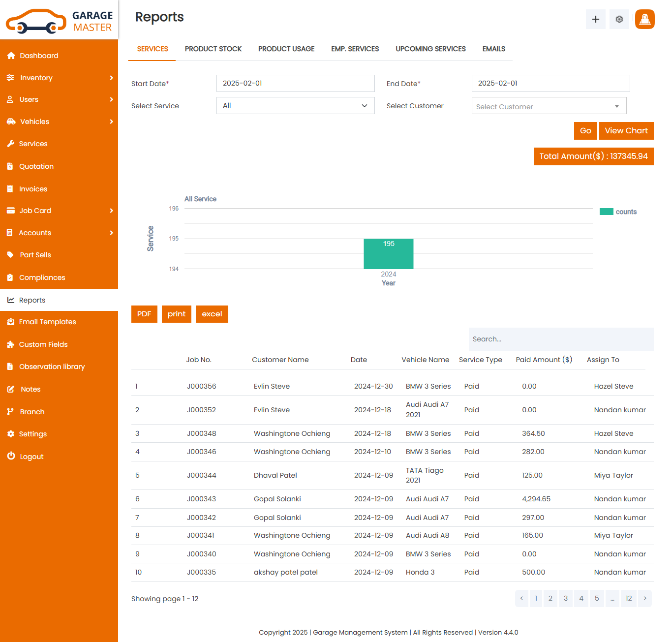Viewport: 672px width, 642px height.
Task: Open the user profile avatar icon
Action: tap(644, 19)
